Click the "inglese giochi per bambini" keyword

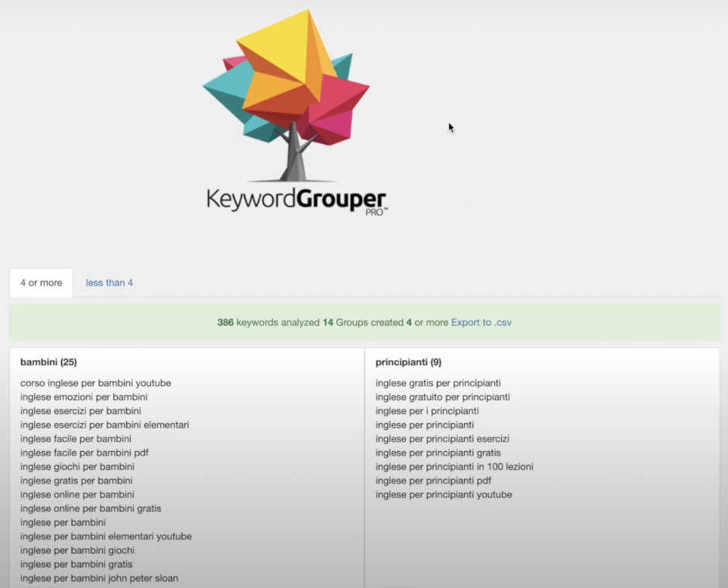(77, 466)
